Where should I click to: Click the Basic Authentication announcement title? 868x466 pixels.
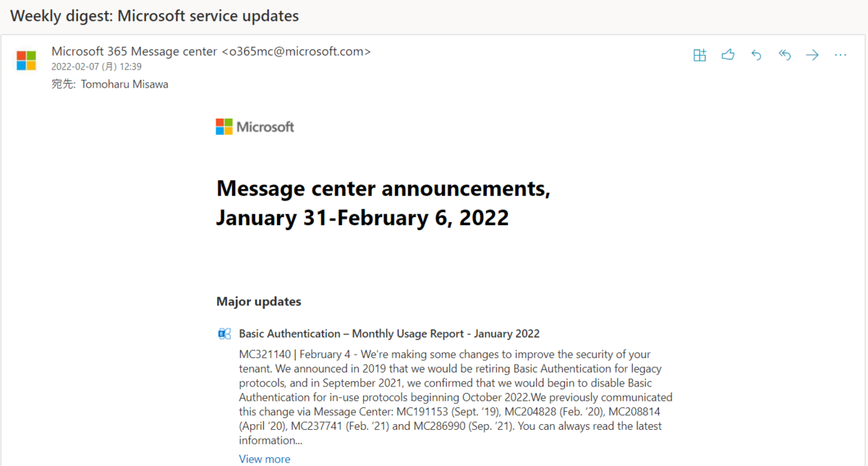[x=389, y=334]
